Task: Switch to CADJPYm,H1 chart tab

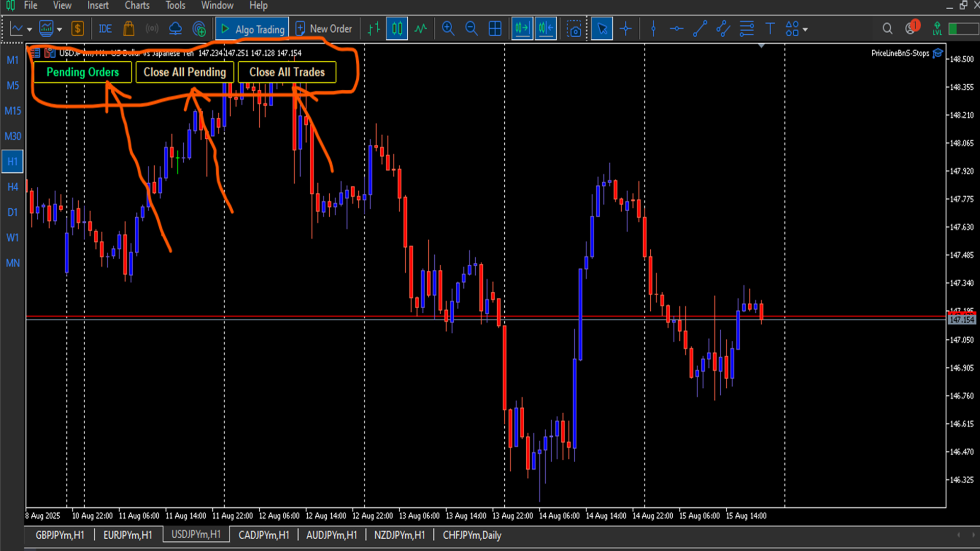Action: 263,535
